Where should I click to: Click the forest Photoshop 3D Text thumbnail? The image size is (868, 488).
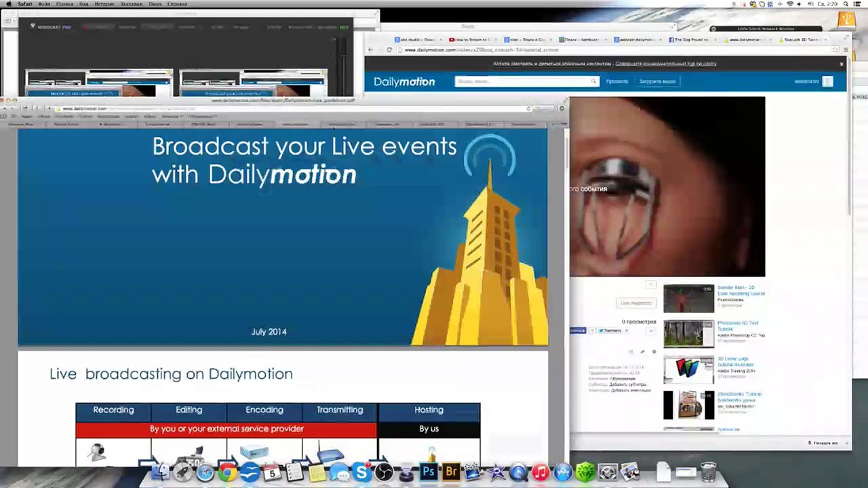tap(688, 334)
